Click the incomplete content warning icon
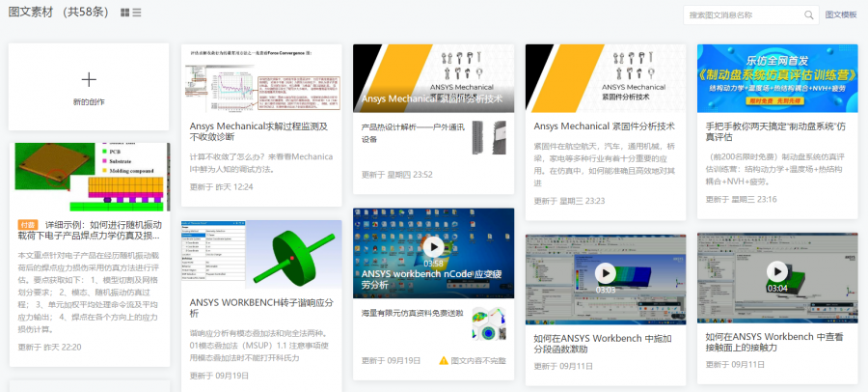The height and width of the screenshot is (392, 868). (x=444, y=360)
